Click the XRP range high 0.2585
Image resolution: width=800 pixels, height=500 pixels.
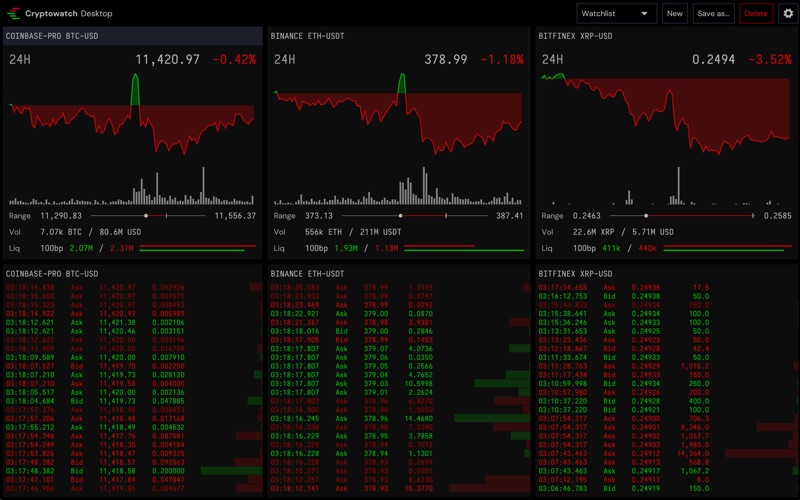click(x=778, y=216)
